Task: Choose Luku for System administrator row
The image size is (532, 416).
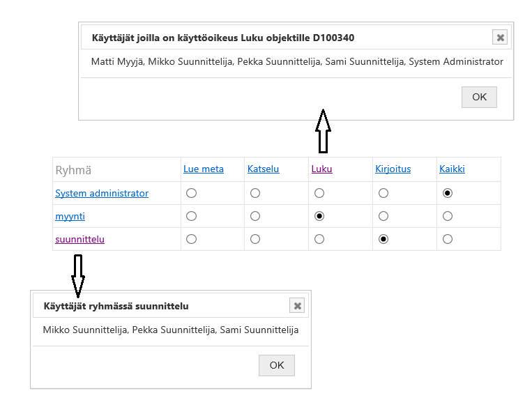Action: (x=319, y=192)
